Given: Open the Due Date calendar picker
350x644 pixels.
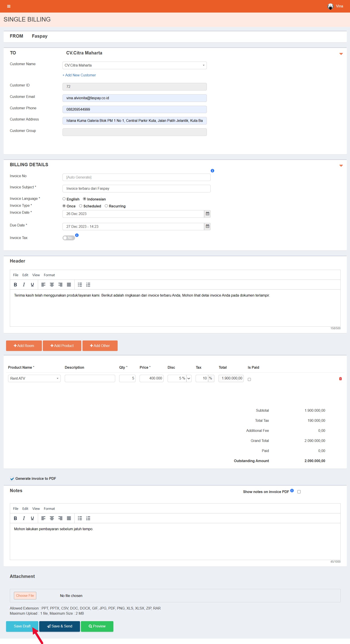Looking at the screenshot, I should click(x=207, y=226).
